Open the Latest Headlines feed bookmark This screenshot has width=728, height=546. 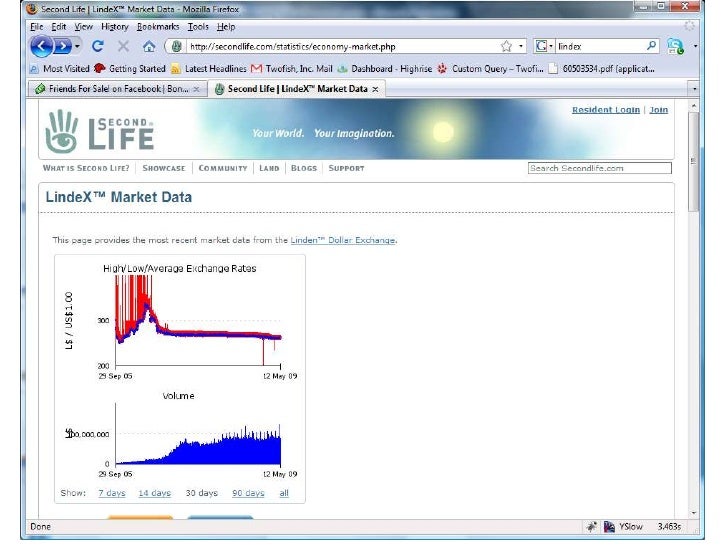(208, 69)
